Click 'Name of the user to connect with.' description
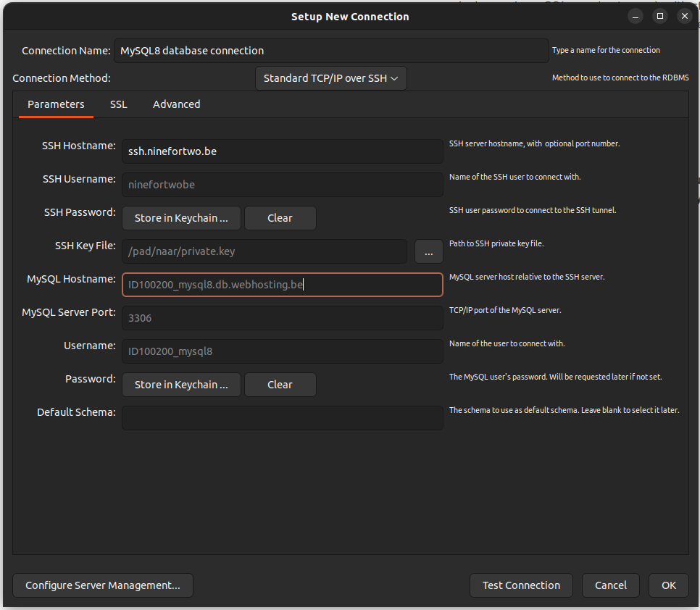700x610 pixels. click(507, 343)
